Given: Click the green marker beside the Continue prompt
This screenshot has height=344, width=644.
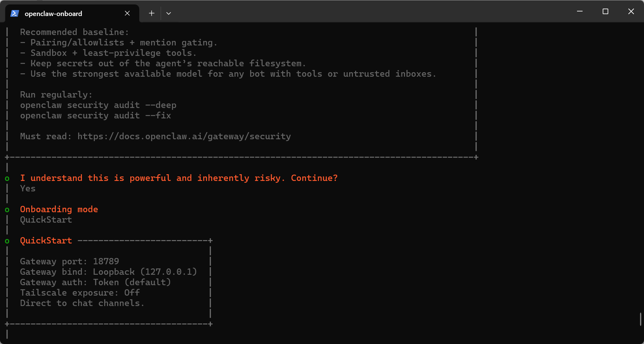Looking at the screenshot, I should click(7, 178).
